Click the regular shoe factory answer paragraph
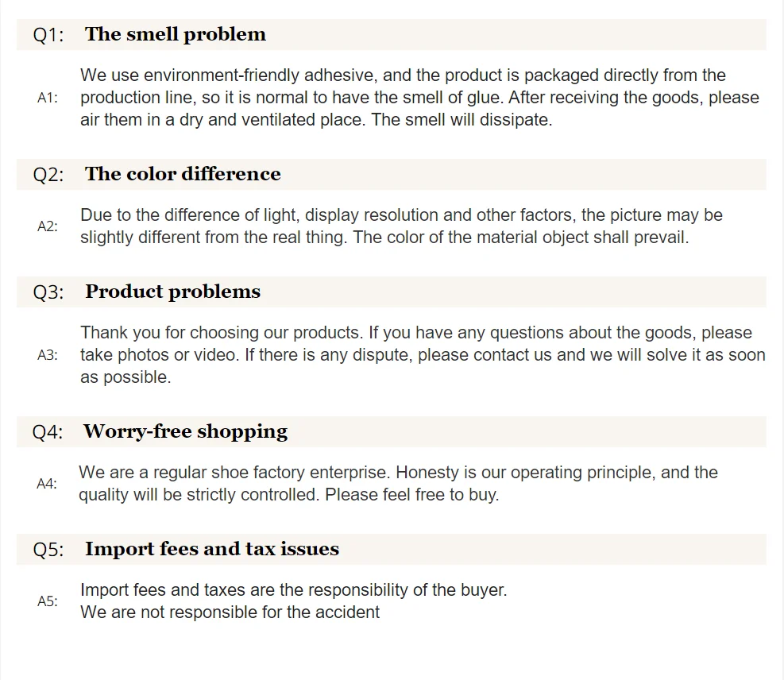The width and height of the screenshot is (784, 680). (398, 484)
